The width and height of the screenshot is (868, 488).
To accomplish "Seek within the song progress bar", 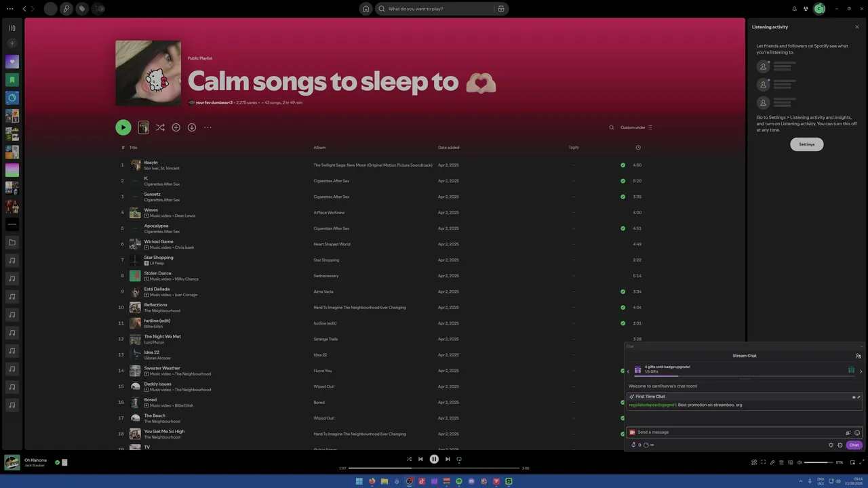I will (434, 468).
